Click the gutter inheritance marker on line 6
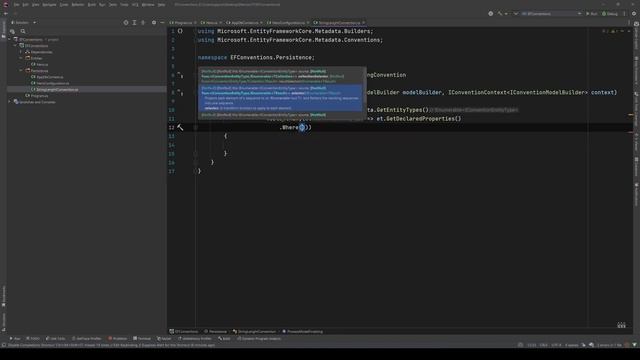 point(180,75)
